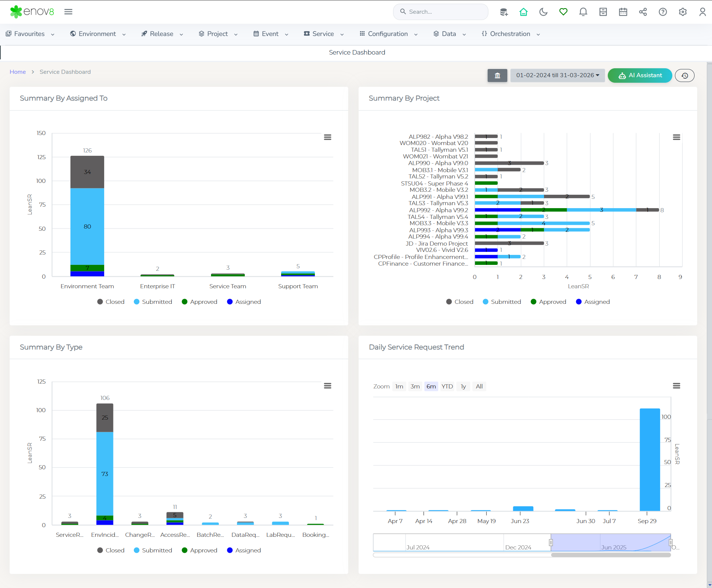Toggle dark mode moon icon

click(543, 12)
